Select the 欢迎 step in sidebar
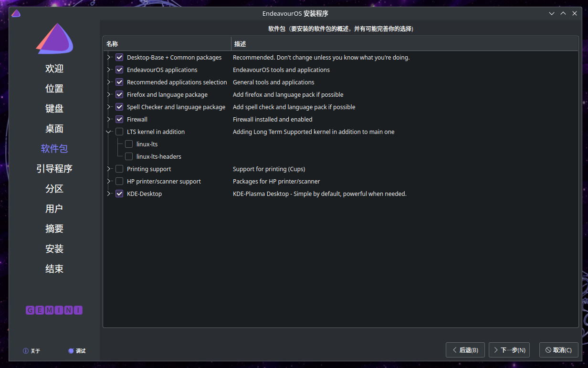This screenshot has height=368, width=588. coord(54,69)
